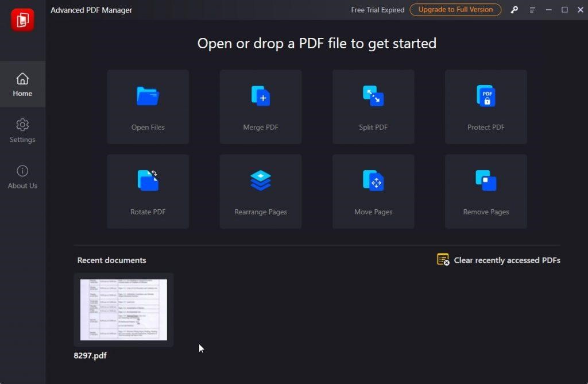The height and width of the screenshot is (384, 588).
Task: Open the 8297.pdf recent document thumbnail
Action: click(x=123, y=309)
